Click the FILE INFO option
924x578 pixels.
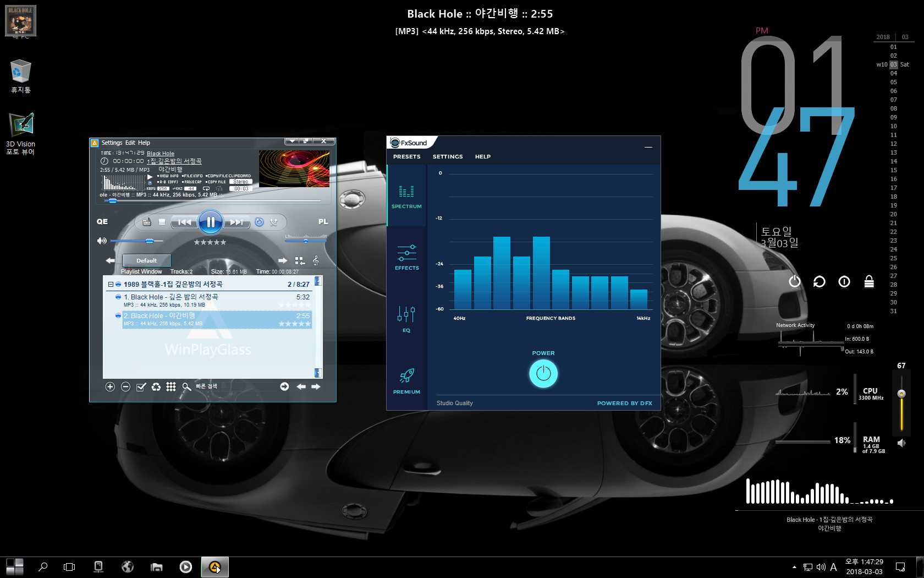pos(192,176)
